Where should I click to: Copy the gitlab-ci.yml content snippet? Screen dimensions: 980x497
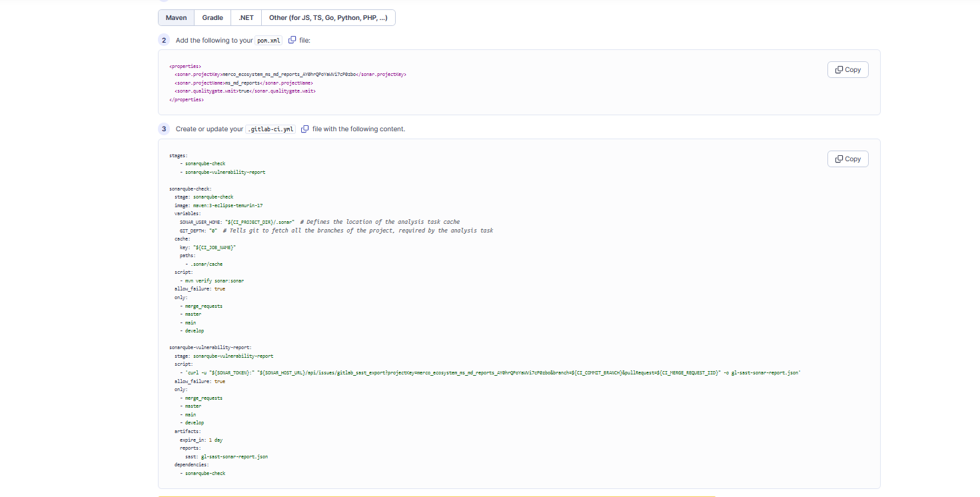point(847,159)
